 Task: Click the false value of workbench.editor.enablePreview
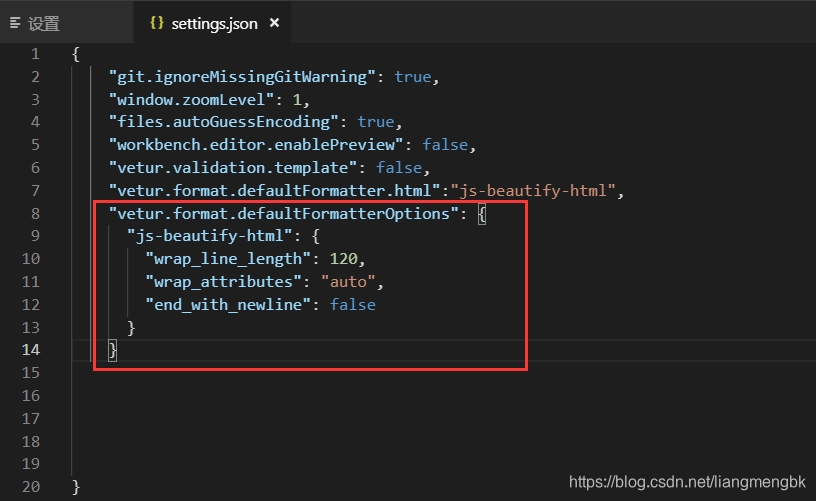(445, 145)
